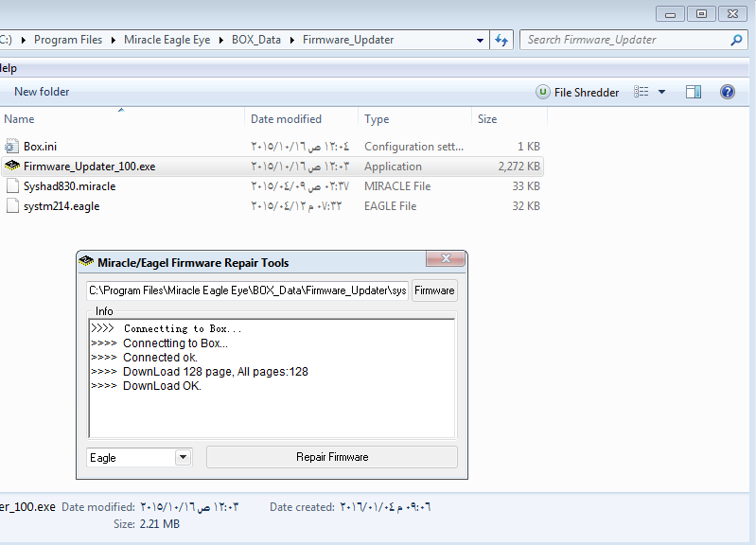756x545 pixels.
Task: Sort by Type column header
Action: tap(377, 119)
